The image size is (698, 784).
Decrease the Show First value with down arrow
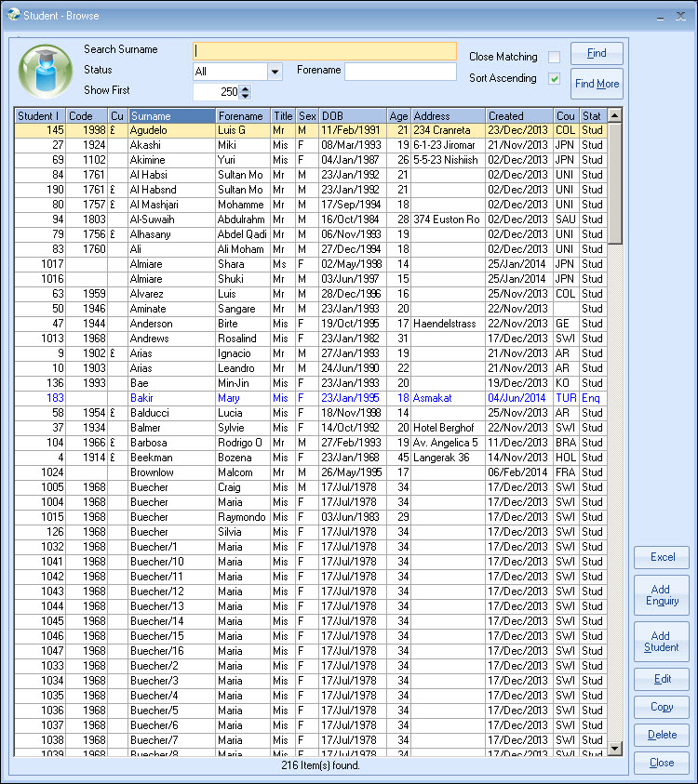click(x=245, y=96)
